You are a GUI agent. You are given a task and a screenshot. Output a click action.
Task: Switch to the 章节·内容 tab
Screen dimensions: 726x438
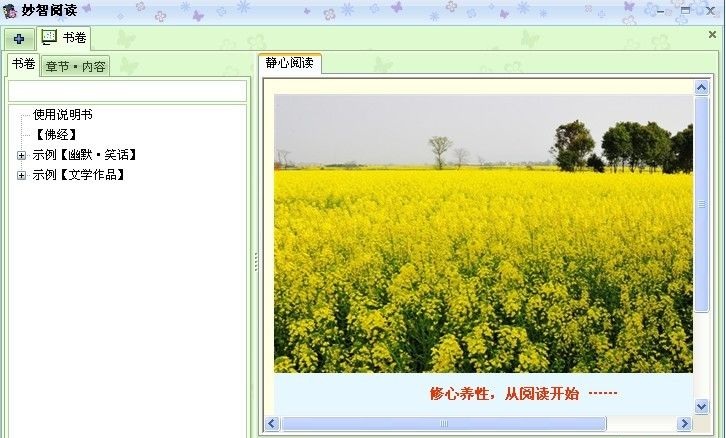[x=75, y=67]
